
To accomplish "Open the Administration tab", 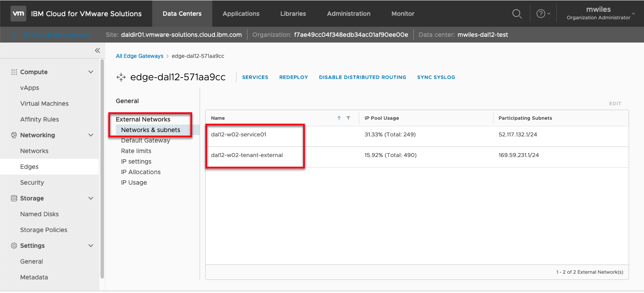I will coord(348,14).
